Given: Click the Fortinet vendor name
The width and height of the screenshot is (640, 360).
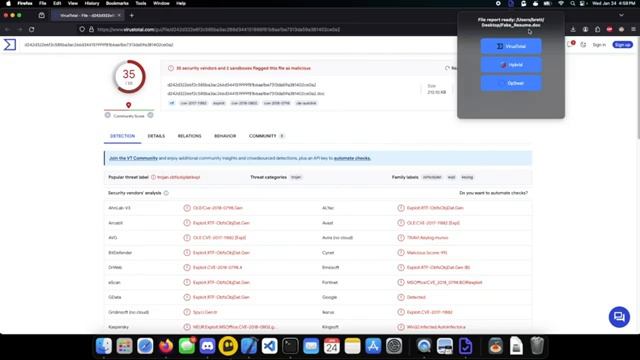Looking at the screenshot, I should 330,282.
